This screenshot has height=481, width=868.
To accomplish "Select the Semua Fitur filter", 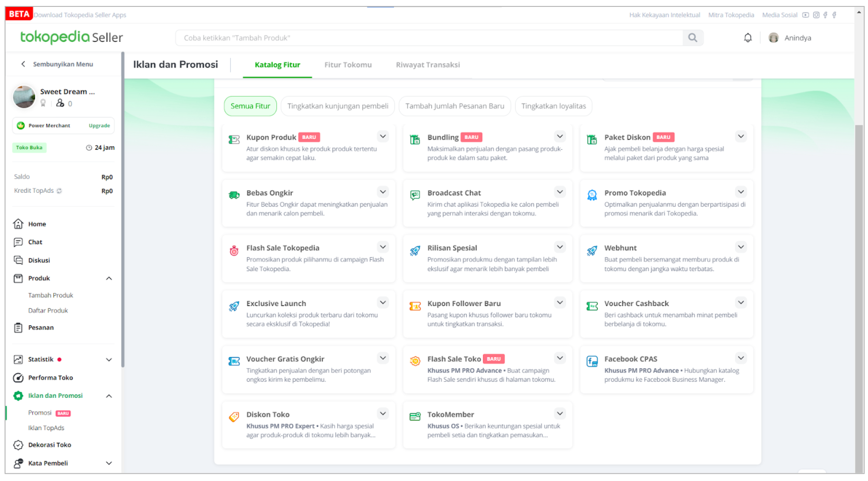I will [250, 106].
